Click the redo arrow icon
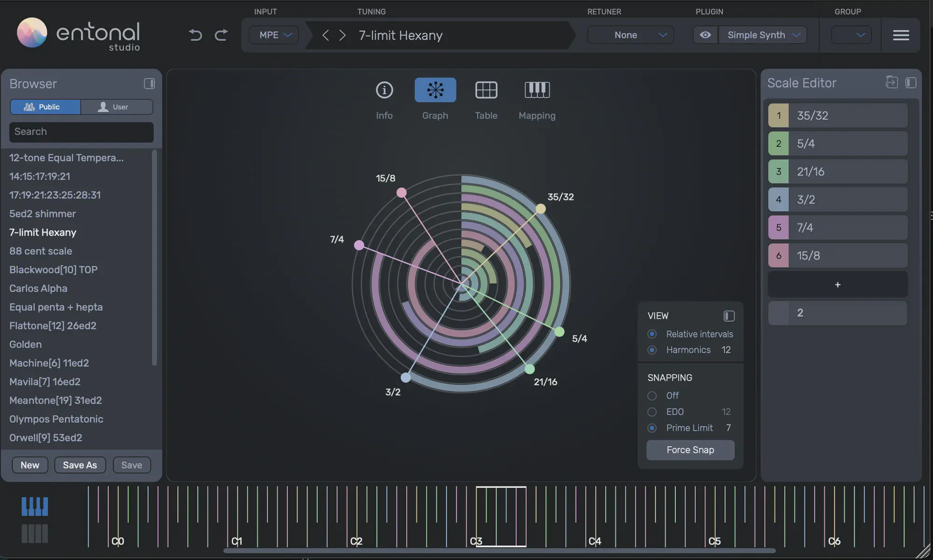Image resolution: width=933 pixels, height=560 pixels. coord(221,35)
